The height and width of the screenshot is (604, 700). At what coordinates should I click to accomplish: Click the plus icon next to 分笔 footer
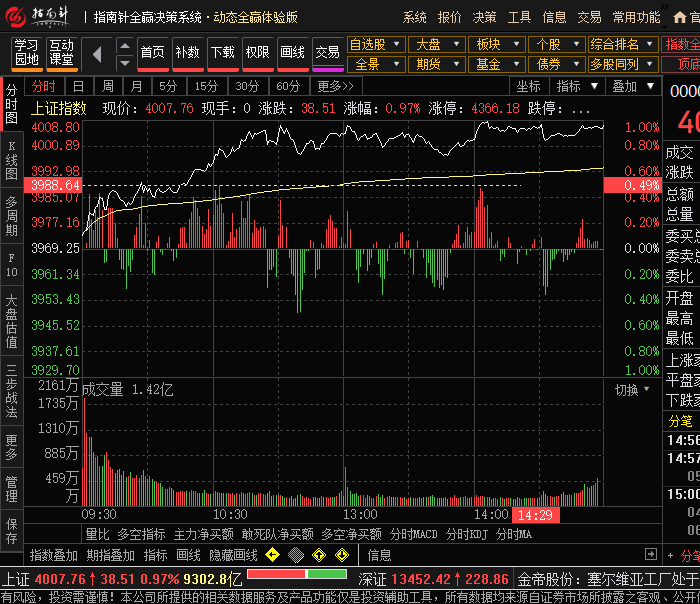click(x=670, y=556)
